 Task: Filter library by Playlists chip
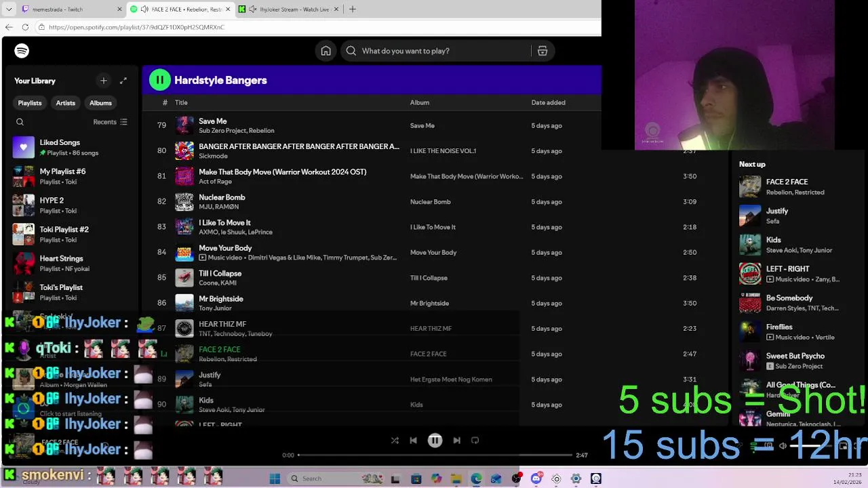30,103
